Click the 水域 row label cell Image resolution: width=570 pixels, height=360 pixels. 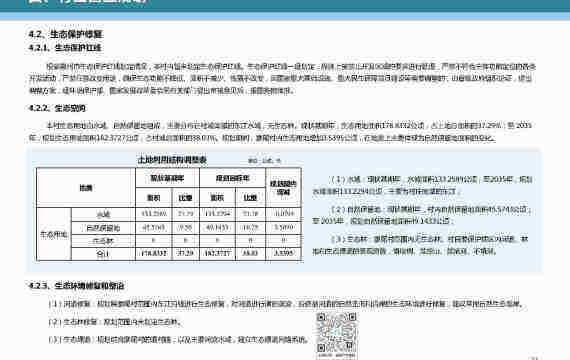tap(104, 214)
